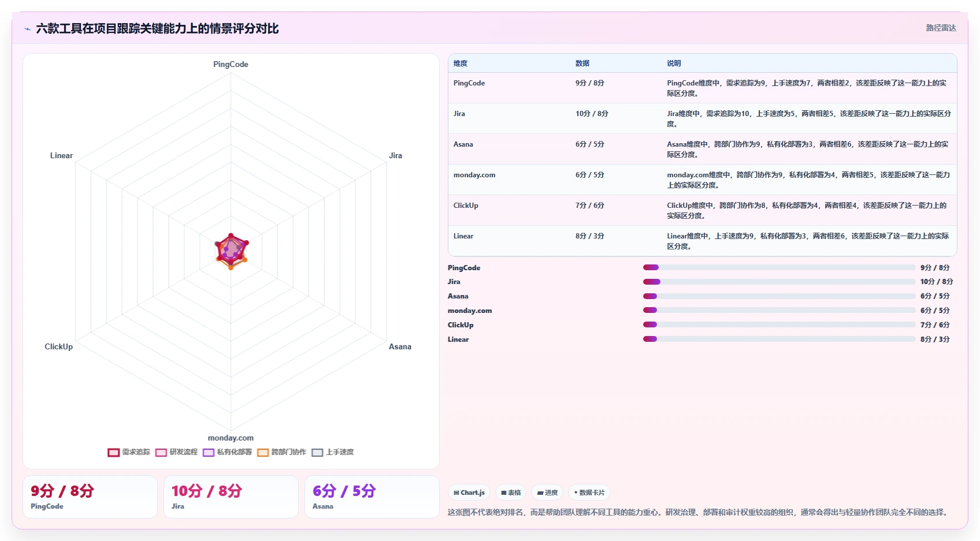The image size is (980, 541).
Task: Click the 说明 table column header
Action: point(674,64)
